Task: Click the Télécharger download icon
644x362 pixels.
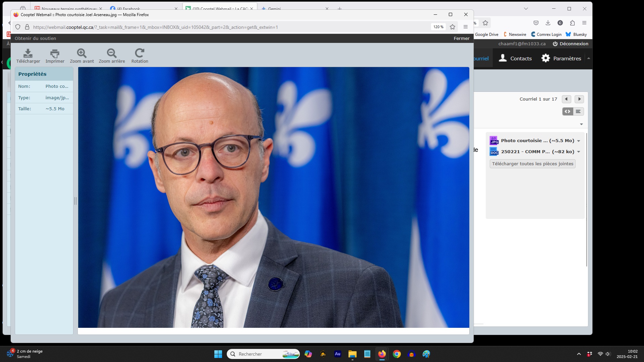Action: pos(28,53)
